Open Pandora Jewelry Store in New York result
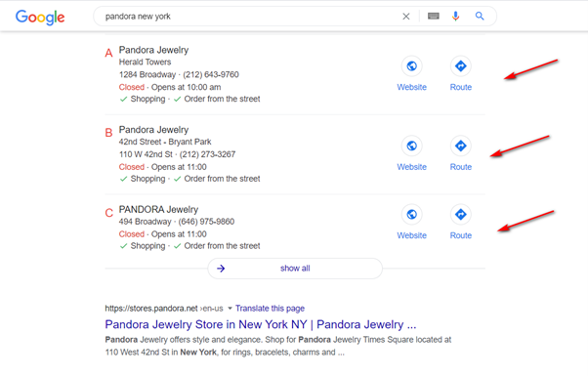The height and width of the screenshot is (376, 588). [261, 324]
